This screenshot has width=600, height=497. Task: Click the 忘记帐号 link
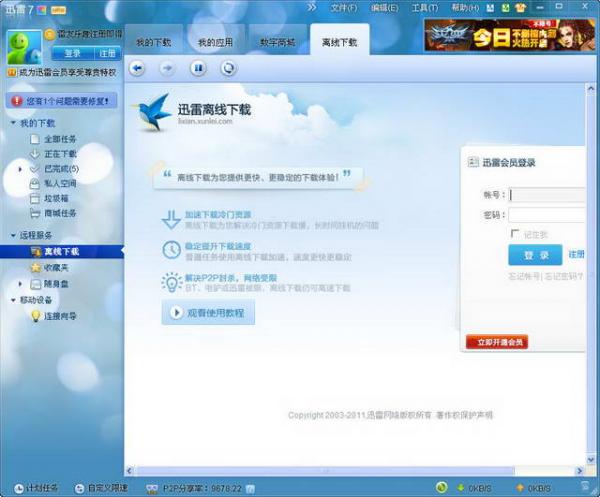point(524,276)
